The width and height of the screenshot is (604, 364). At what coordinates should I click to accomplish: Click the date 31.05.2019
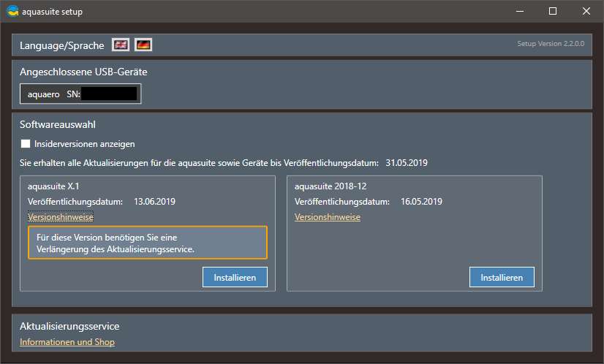point(407,162)
